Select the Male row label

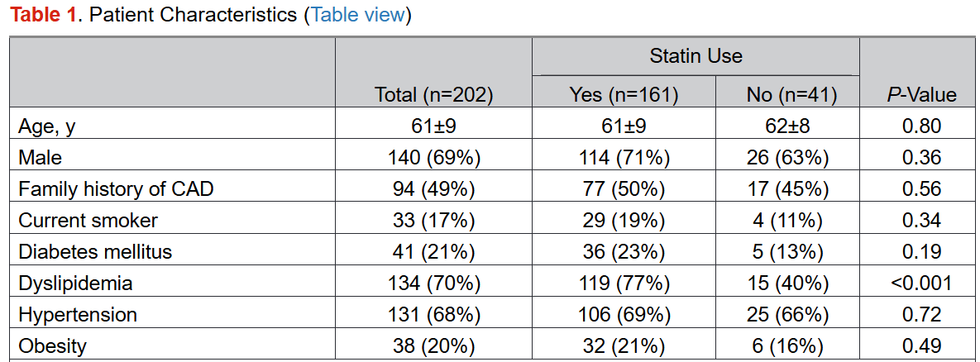(40, 158)
